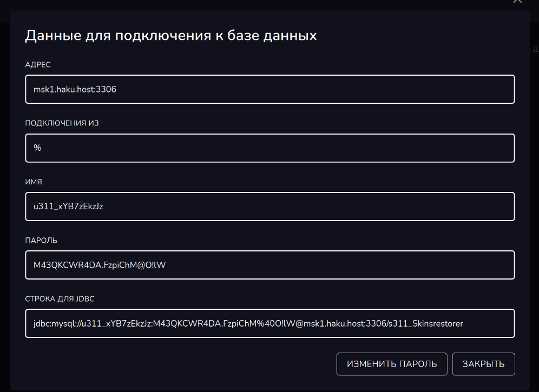Screen dimensions: 539x392
Task: Select the ИМЯ field with u311_xYB7zEkzJz
Action: (x=269, y=206)
